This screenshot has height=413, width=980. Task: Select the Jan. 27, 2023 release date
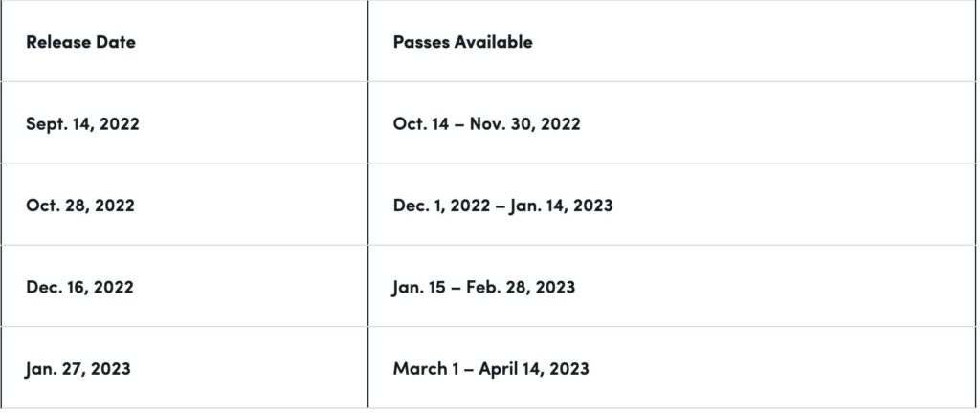[x=78, y=368]
